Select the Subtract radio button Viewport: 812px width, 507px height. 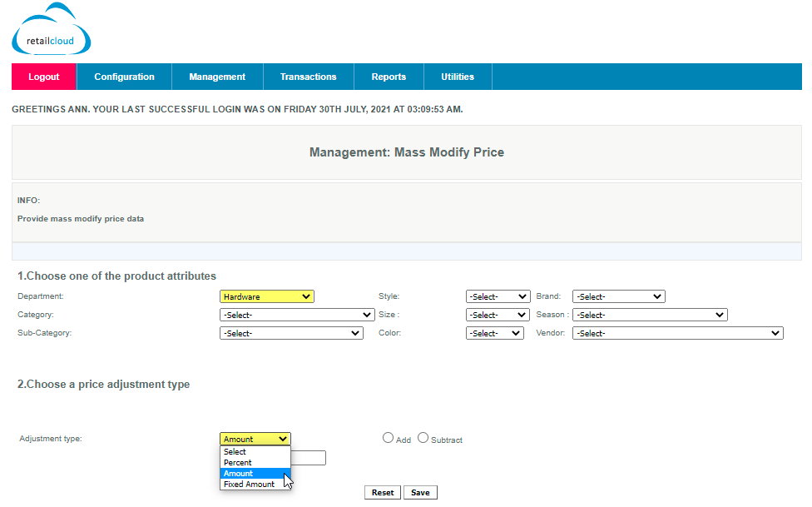pyautogui.click(x=423, y=438)
